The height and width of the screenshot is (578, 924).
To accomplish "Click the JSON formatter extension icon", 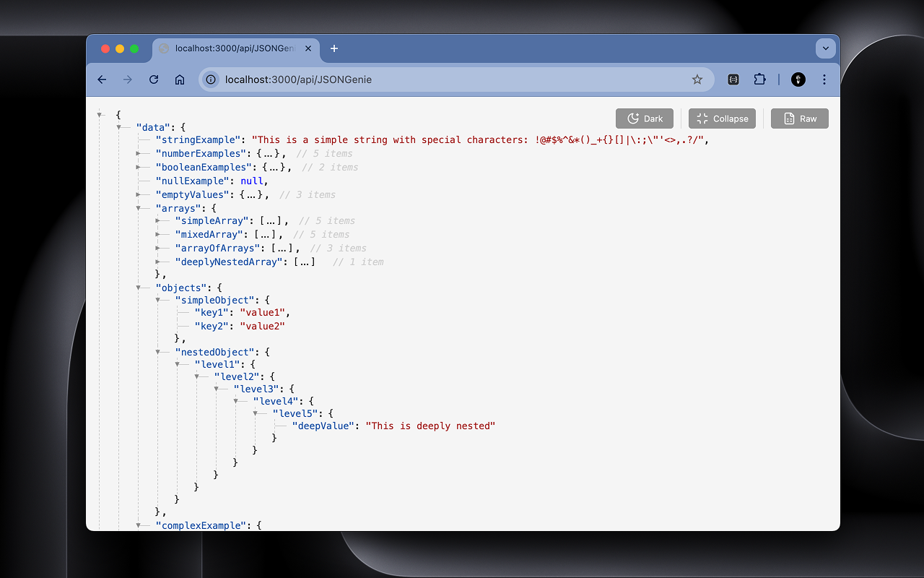I will (733, 79).
